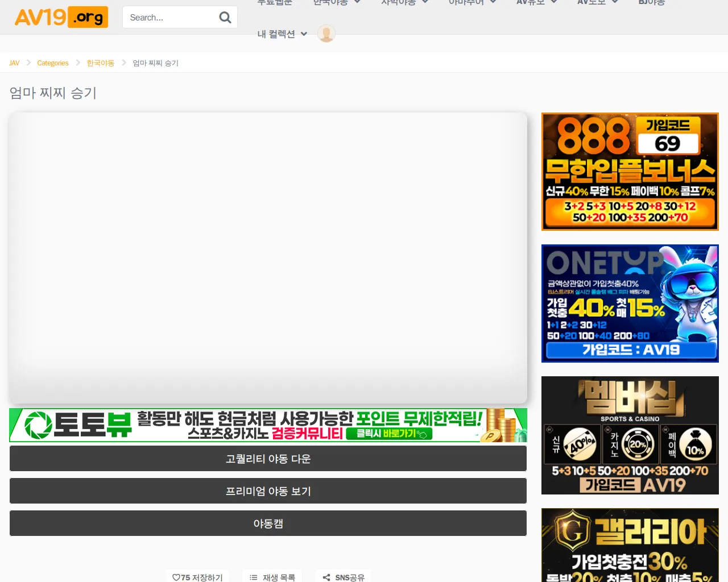Click the heart icon to save
The width and height of the screenshot is (728, 582).
(176, 577)
